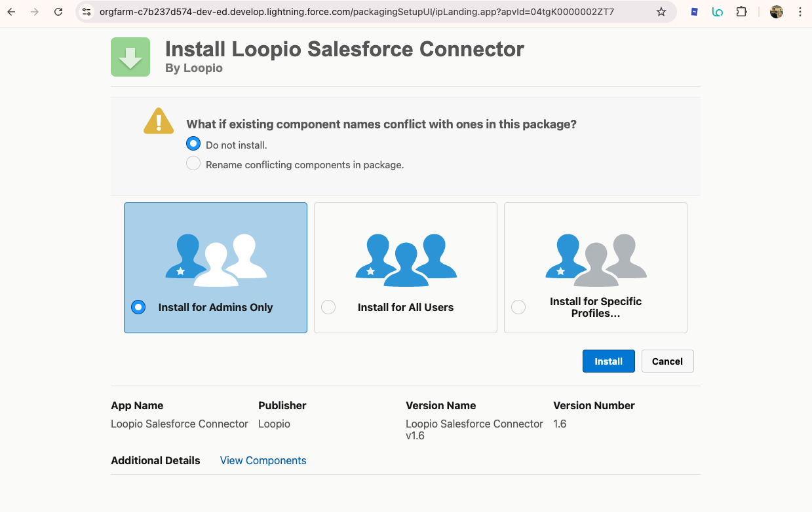
Task: Open the View Components link
Action: tap(263, 460)
